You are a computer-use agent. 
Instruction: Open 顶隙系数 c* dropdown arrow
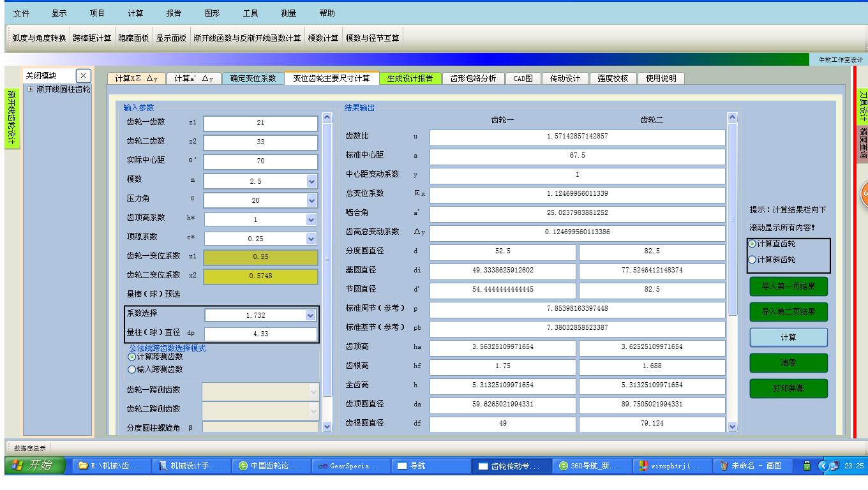coord(311,239)
